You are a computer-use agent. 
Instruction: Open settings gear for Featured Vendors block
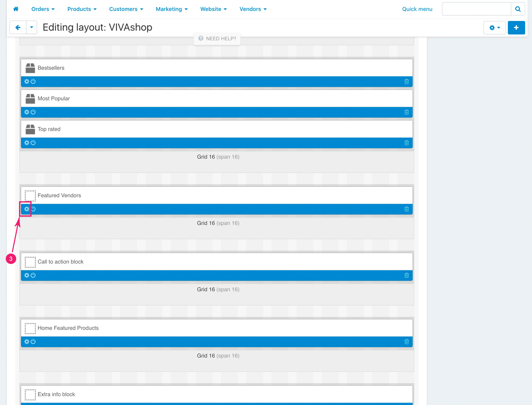(27, 209)
